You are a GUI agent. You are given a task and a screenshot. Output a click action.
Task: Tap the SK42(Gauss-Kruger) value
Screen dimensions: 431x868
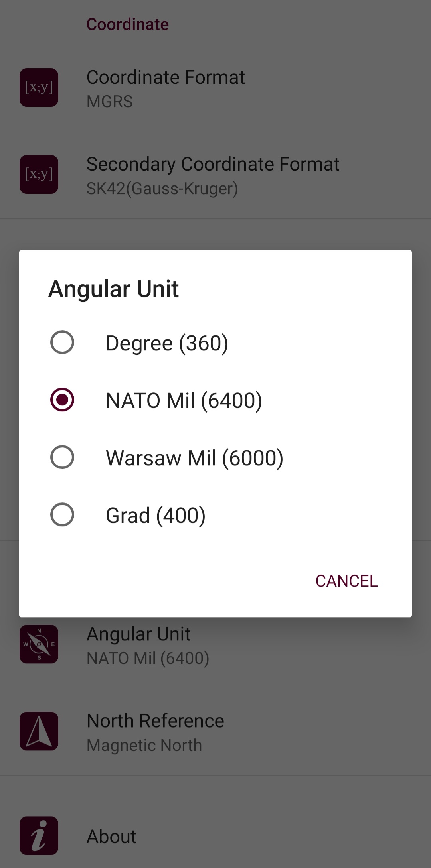[162, 189]
